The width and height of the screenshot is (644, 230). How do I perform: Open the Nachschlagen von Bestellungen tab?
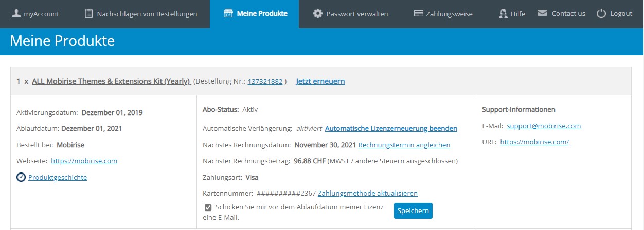(147, 14)
